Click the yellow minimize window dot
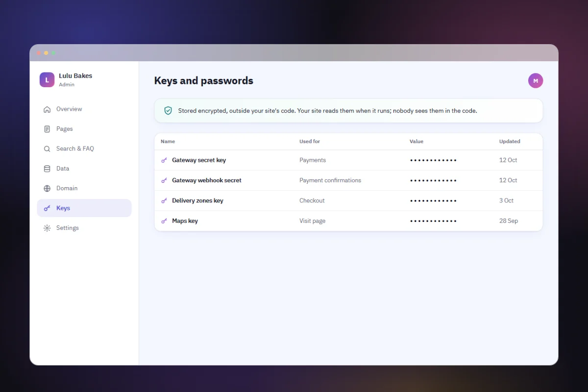 pyautogui.click(x=46, y=53)
